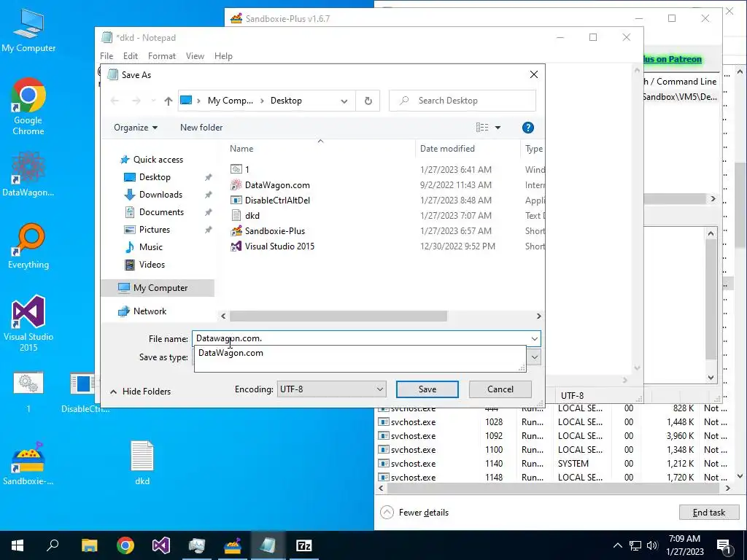The image size is (747, 560).
Task: Click the Search Desktop box
Action: (462, 101)
